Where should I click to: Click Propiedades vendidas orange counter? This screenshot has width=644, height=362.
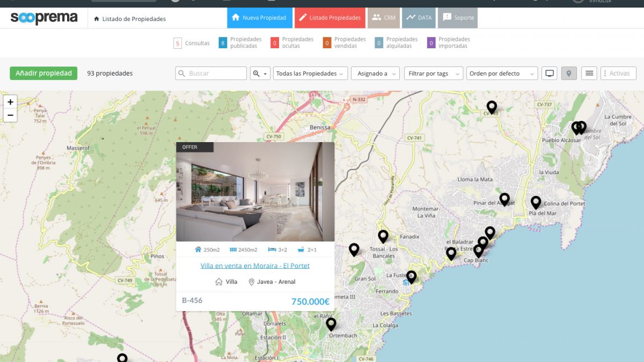coord(327,43)
